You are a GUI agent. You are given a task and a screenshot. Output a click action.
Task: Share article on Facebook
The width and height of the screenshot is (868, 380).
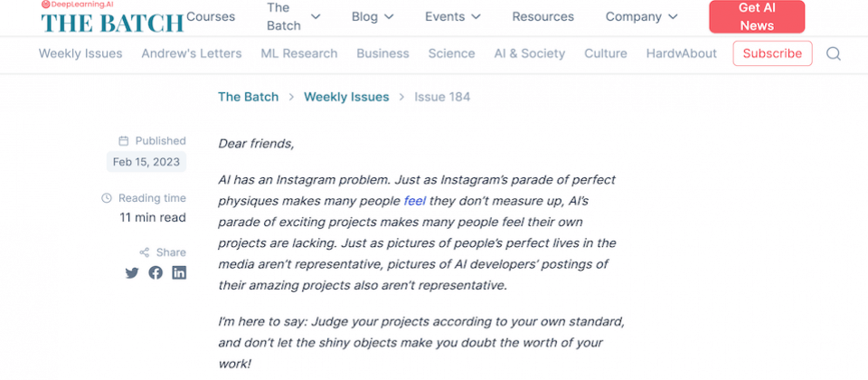[156, 272]
